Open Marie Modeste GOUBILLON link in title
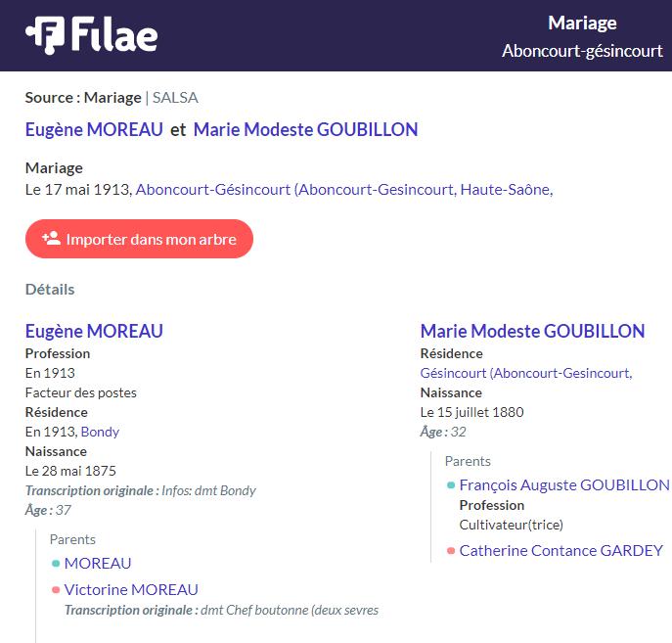 pos(305,129)
